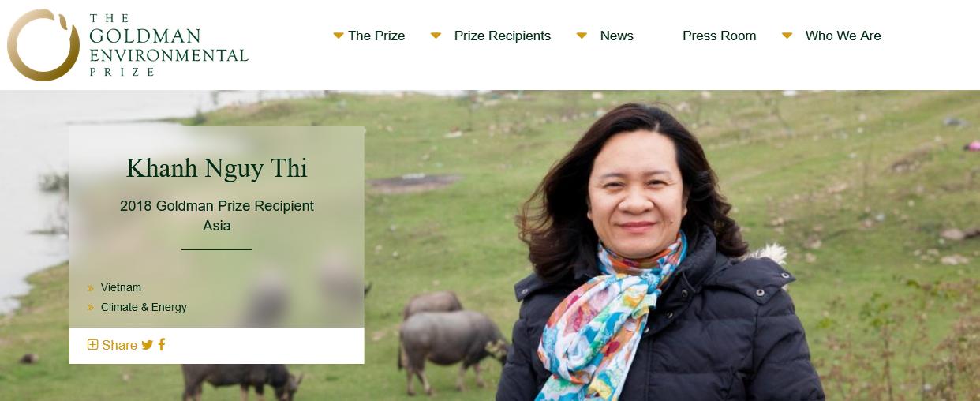Click the Share text link
The height and width of the screenshot is (401, 980).
click(119, 345)
